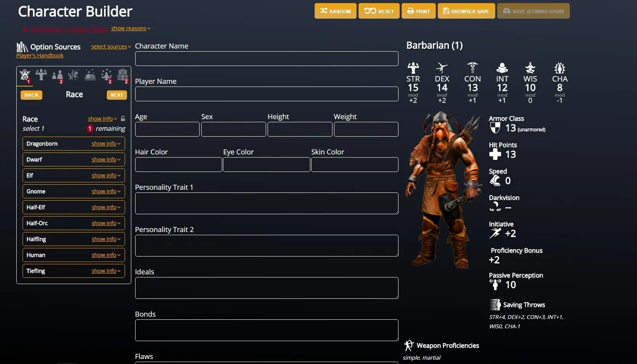
Task: Open the 'select sources' dropdown
Action: [111, 47]
